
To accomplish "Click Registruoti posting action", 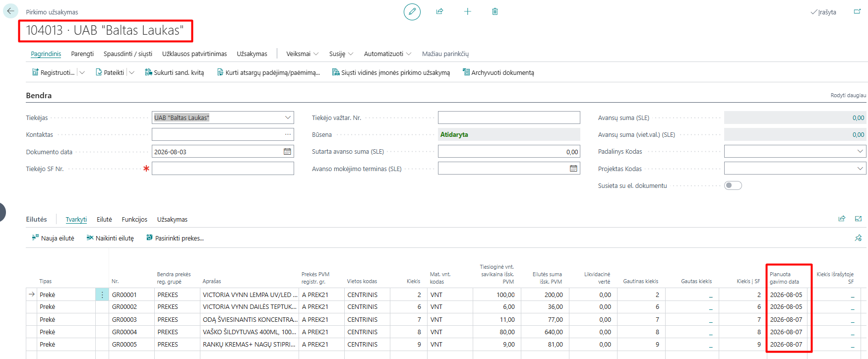I will (x=54, y=72).
